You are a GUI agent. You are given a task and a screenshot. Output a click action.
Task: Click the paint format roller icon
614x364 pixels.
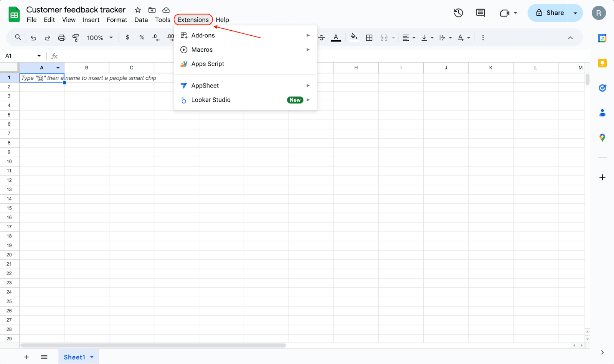(x=76, y=38)
